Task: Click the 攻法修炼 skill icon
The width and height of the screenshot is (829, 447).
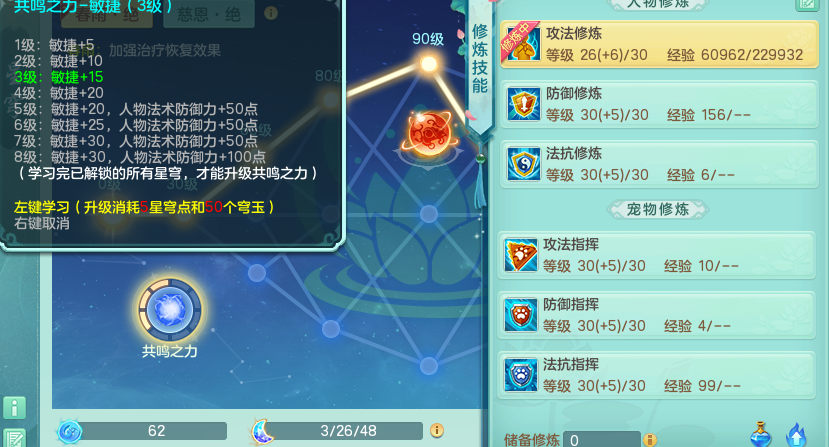Action: pyautogui.click(x=522, y=43)
